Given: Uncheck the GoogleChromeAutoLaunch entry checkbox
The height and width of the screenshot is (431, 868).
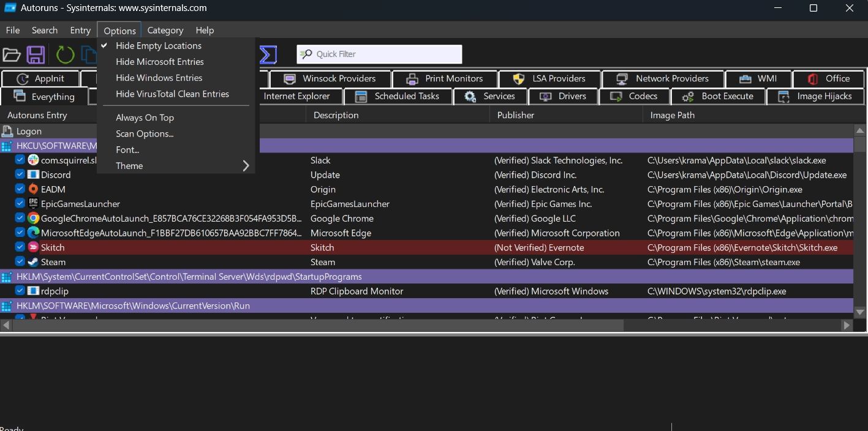Looking at the screenshot, I should (x=20, y=219).
